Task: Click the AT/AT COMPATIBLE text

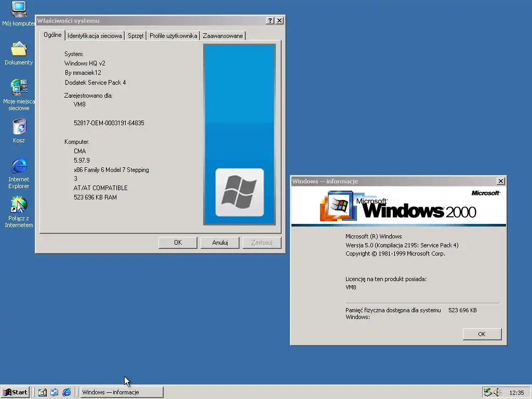Action: tap(100, 188)
